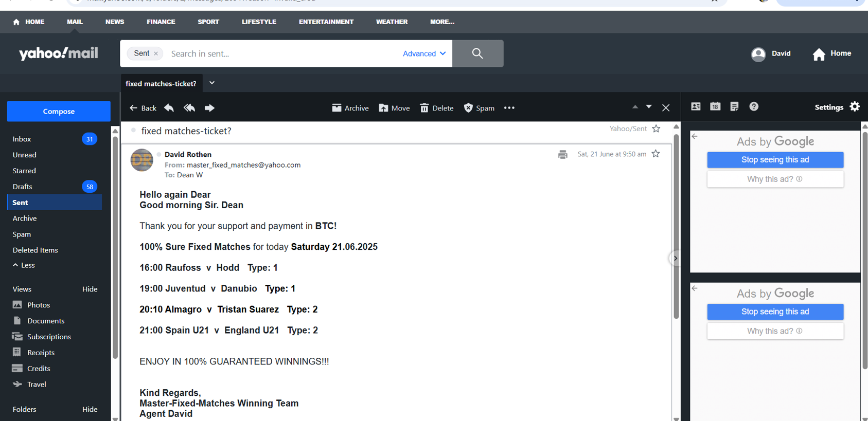868x421 pixels.
Task: Open NEWS in top navigation
Action: (x=115, y=22)
